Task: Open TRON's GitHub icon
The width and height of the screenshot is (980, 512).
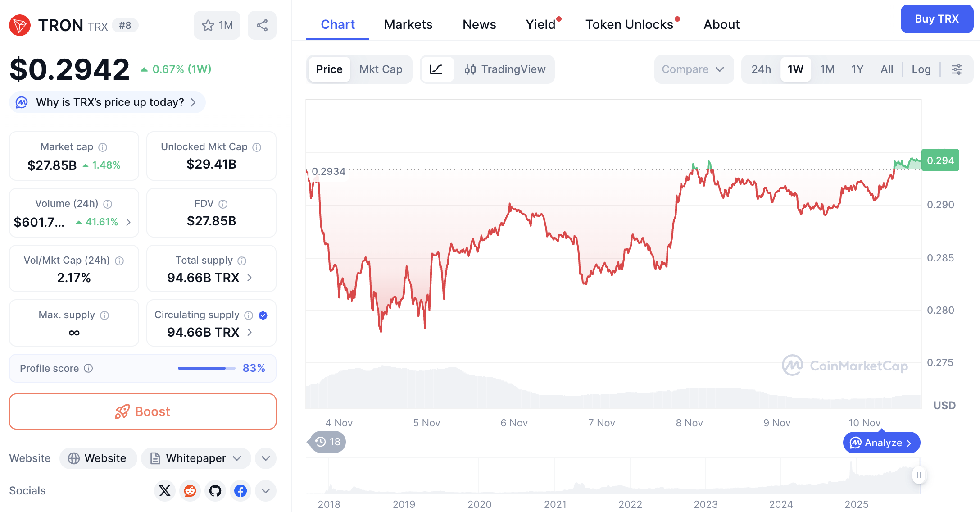Action: coord(215,491)
